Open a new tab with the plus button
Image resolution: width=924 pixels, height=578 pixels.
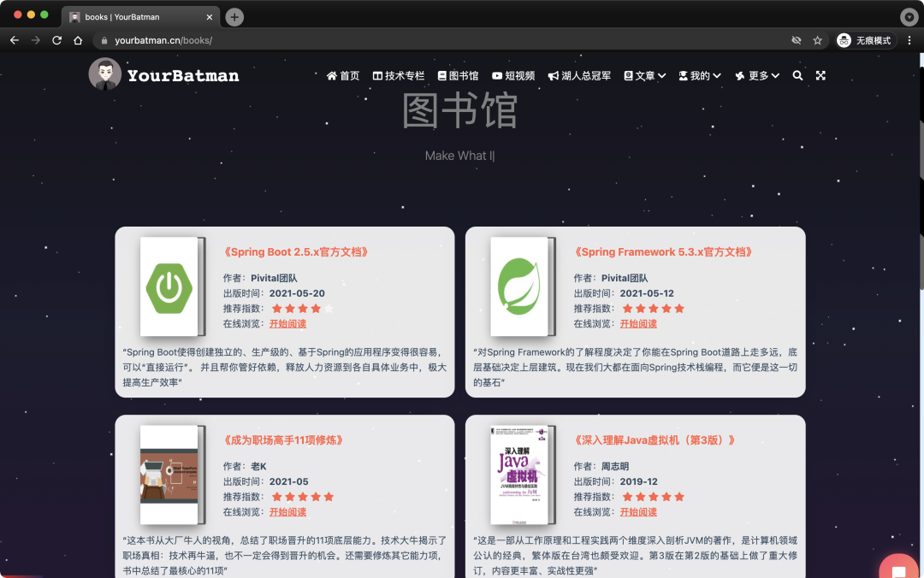click(x=234, y=17)
